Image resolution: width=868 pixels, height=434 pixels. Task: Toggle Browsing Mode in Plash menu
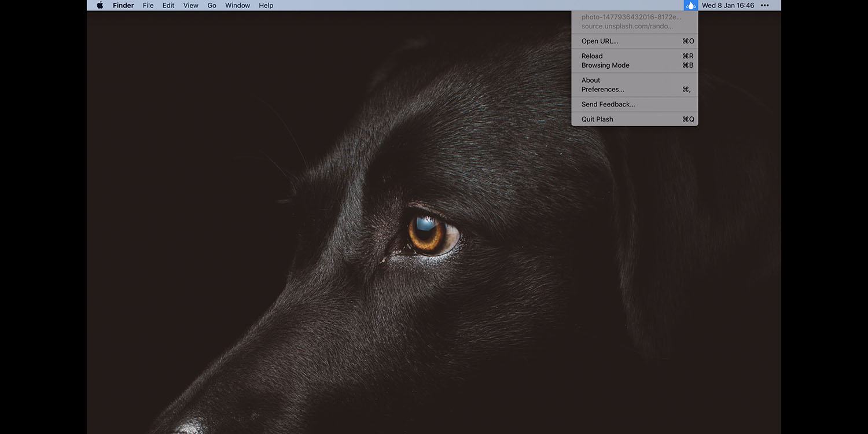605,65
